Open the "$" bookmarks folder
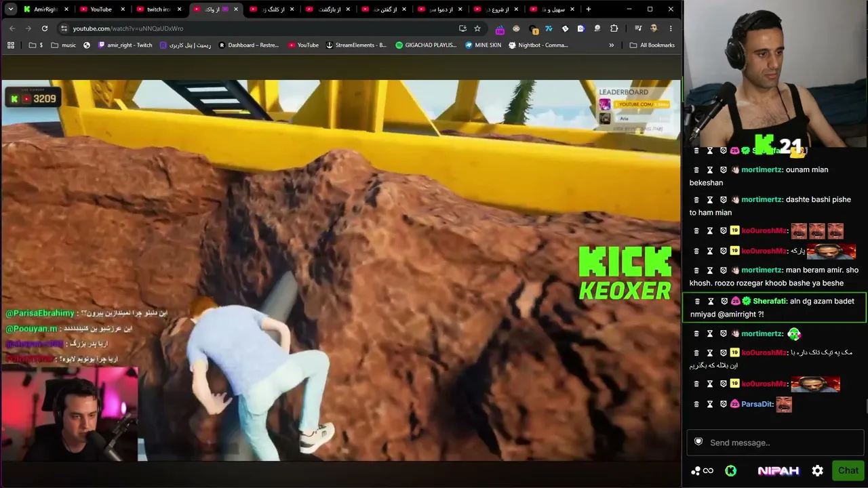868x488 pixels. point(36,45)
